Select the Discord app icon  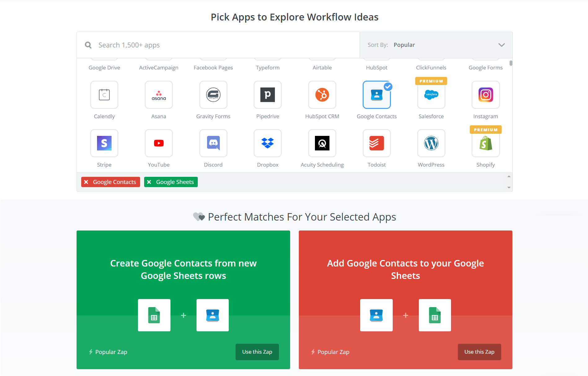(213, 143)
